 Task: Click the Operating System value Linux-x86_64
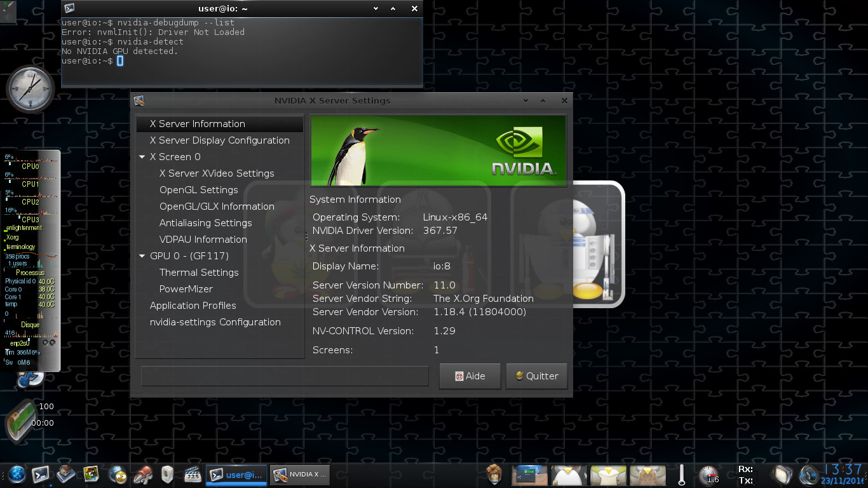click(x=456, y=217)
